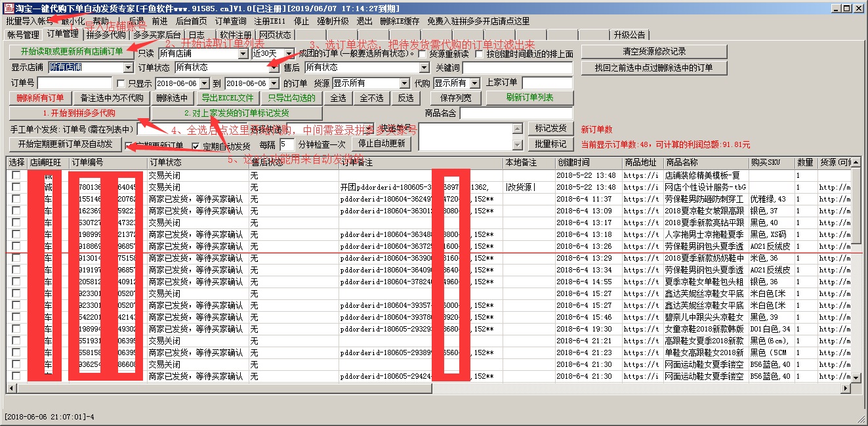This screenshot has width=868, height=426.
Task: Open the 后台首页 menu item
Action: [x=191, y=21]
